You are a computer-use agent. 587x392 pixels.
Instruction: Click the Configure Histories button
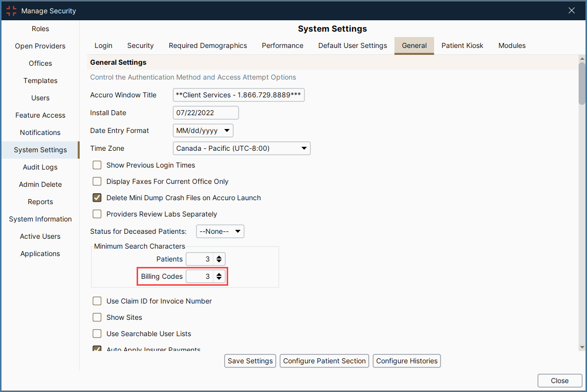click(x=406, y=361)
